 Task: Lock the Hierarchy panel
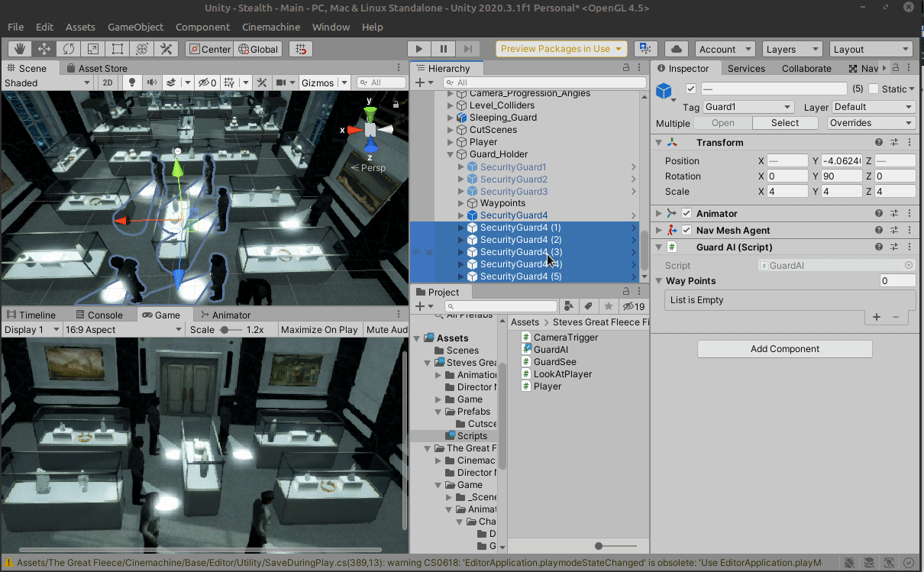click(x=626, y=68)
